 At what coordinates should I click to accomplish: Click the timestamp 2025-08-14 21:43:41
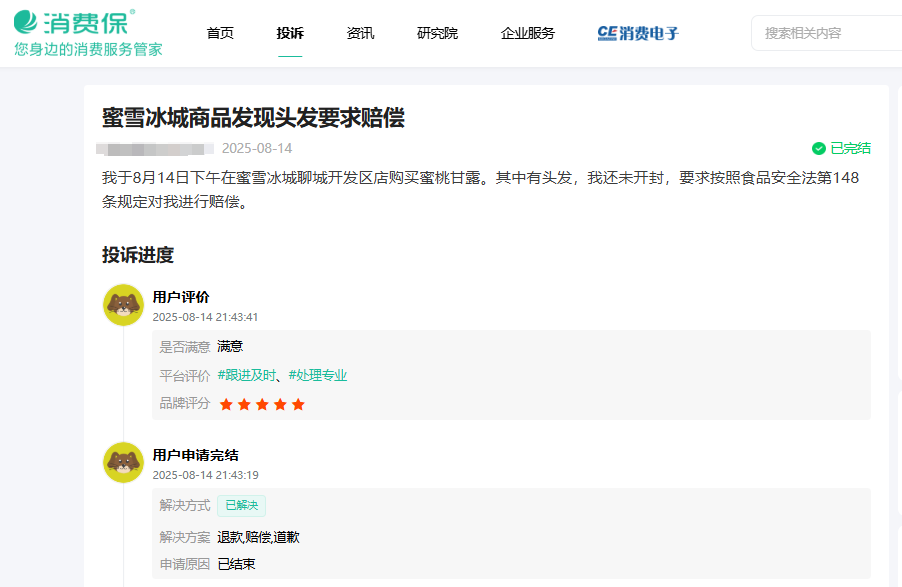[205, 317]
